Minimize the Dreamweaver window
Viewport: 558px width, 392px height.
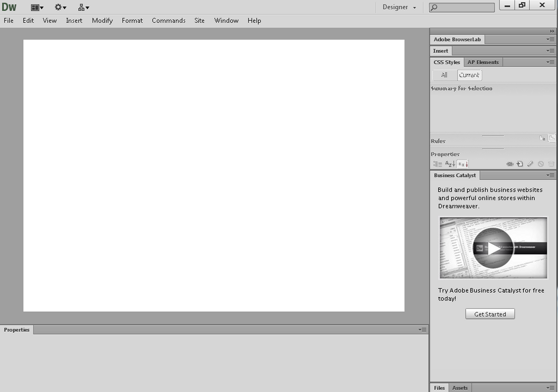pos(507,6)
